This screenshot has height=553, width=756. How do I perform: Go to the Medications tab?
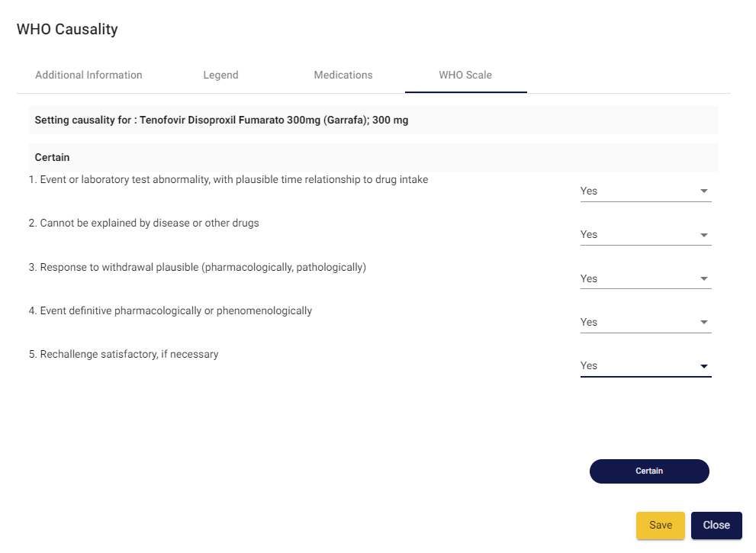343,75
